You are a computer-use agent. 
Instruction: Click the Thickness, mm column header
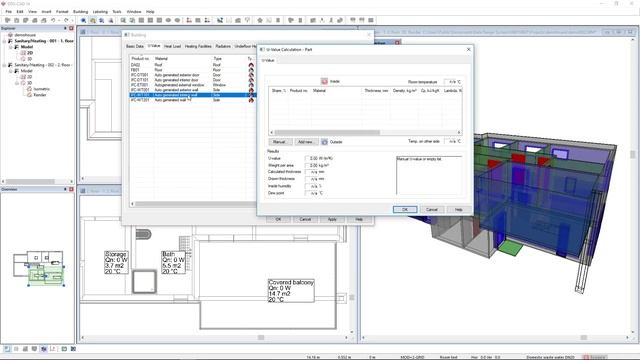pos(376,91)
